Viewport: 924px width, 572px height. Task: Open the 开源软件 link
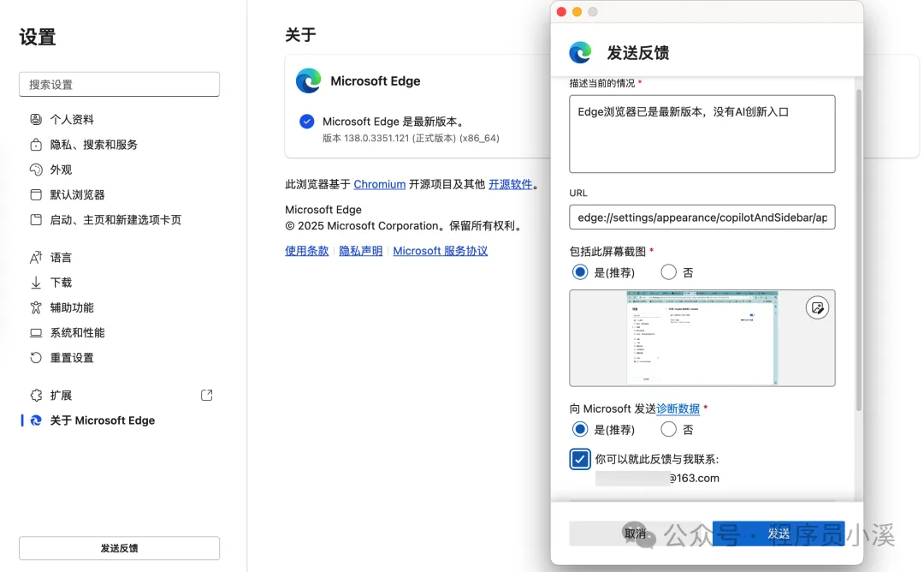pos(510,184)
